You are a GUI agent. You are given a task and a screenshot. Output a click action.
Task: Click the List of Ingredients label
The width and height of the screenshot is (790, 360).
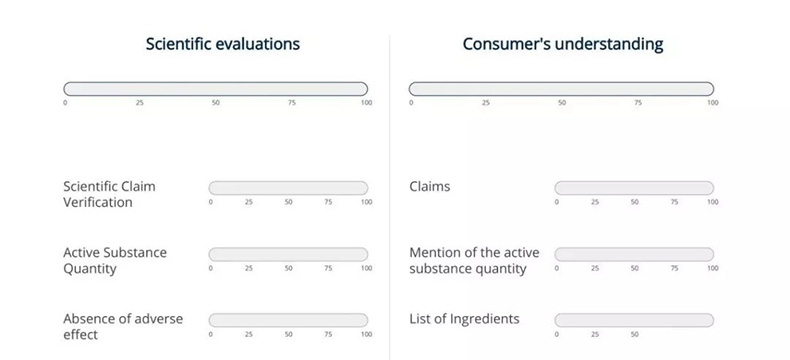pyautogui.click(x=464, y=319)
